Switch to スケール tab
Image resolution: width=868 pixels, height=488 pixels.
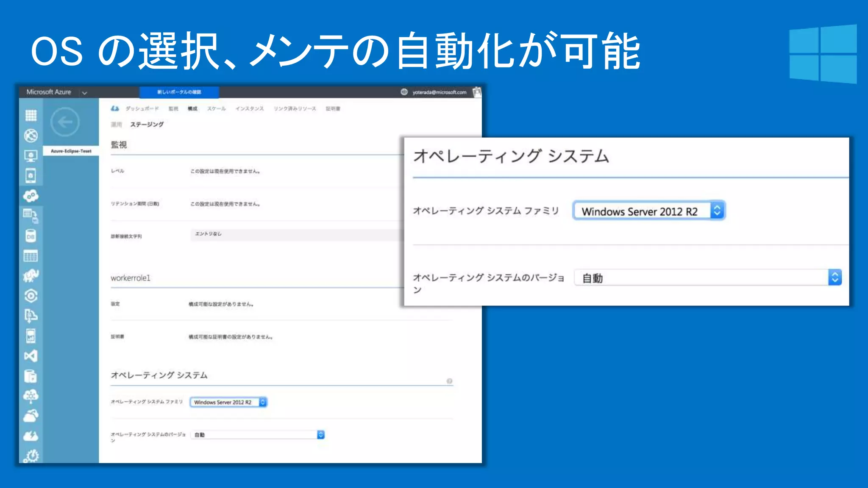(216, 109)
